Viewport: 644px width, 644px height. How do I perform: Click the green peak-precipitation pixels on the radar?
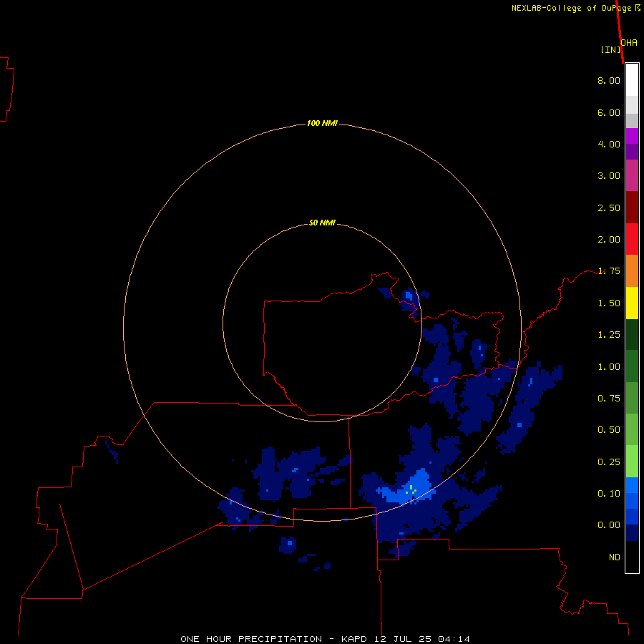coord(411,489)
